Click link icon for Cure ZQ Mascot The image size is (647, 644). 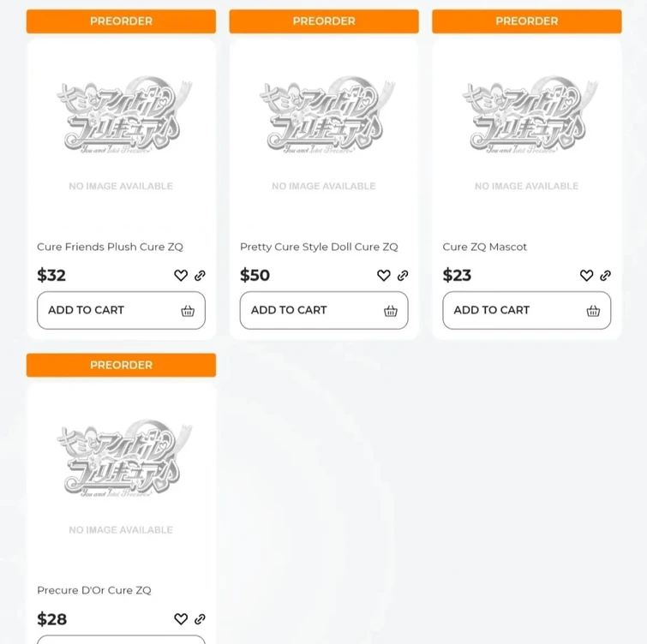(605, 276)
